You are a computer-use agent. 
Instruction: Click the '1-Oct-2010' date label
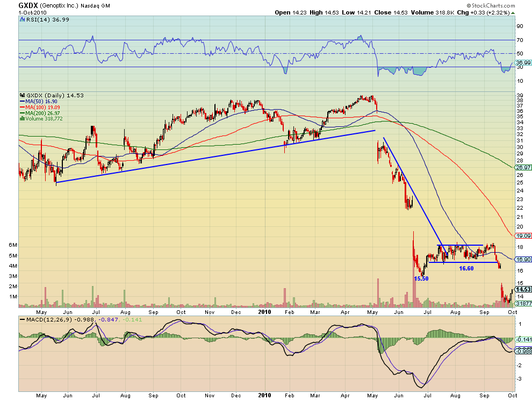click(33, 12)
